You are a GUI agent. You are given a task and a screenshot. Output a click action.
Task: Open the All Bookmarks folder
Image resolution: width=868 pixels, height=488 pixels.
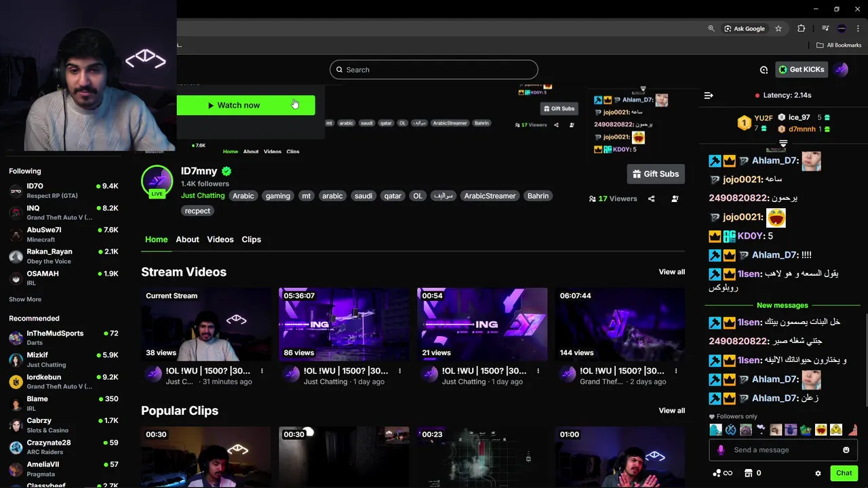[x=839, y=45]
